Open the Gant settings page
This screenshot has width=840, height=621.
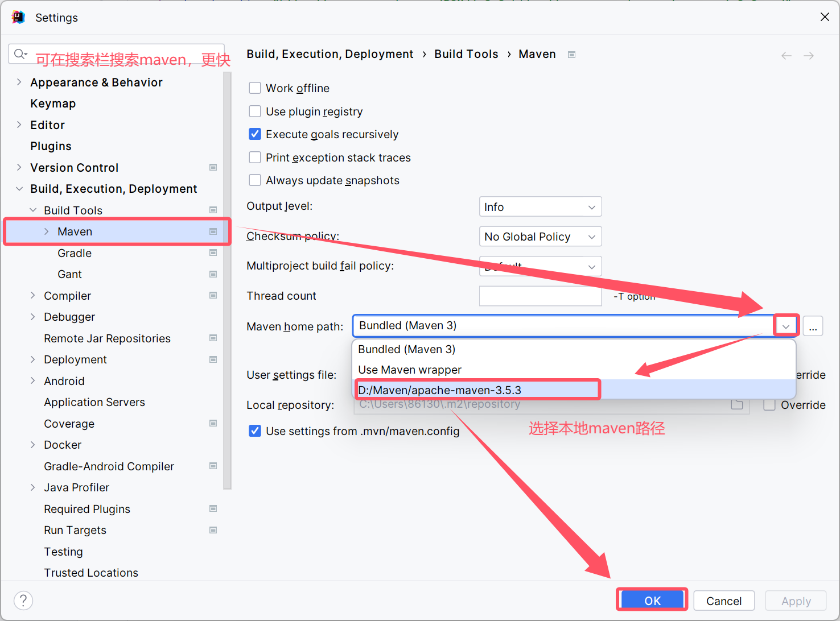(69, 274)
